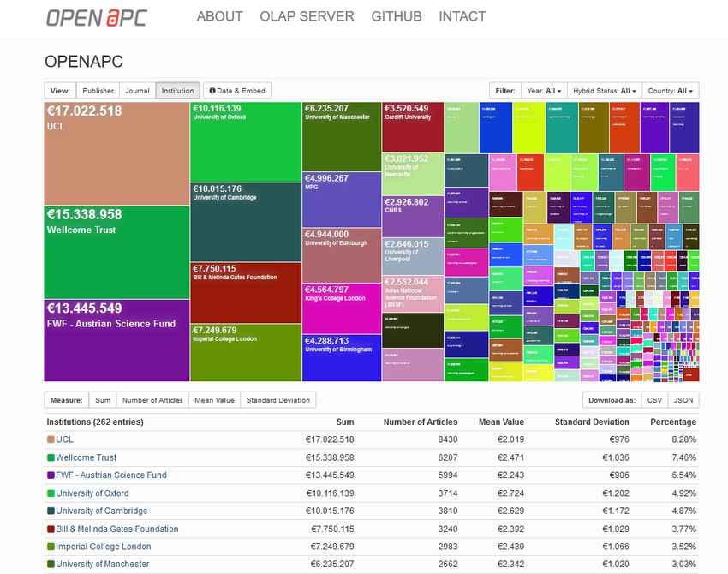The height and width of the screenshot is (574, 728).
Task: Switch view to Journal
Action: [x=137, y=91]
